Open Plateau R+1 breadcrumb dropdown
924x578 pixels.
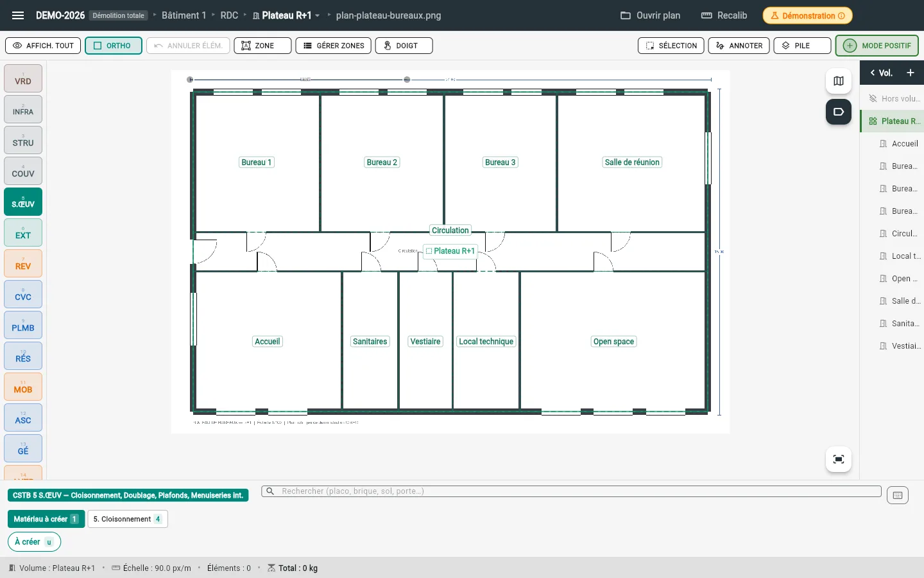click(286, 15)
